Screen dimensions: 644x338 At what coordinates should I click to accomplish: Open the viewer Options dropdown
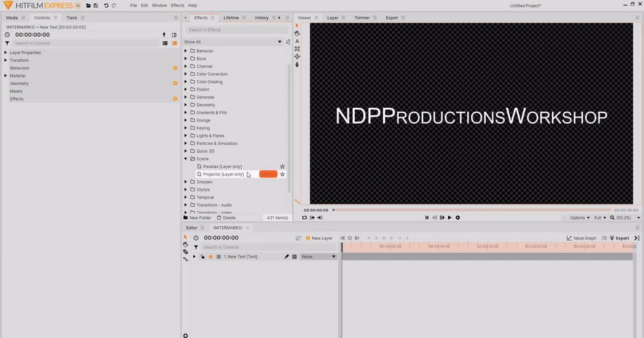tap(580, 218)
